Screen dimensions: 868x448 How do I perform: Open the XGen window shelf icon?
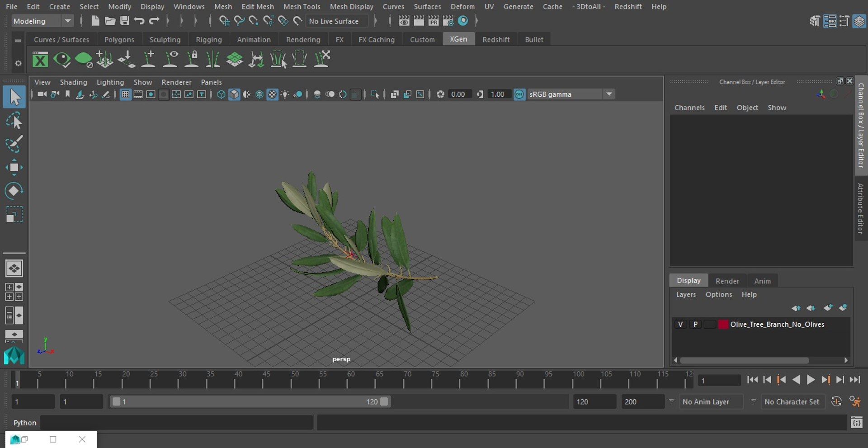[40, 60]
